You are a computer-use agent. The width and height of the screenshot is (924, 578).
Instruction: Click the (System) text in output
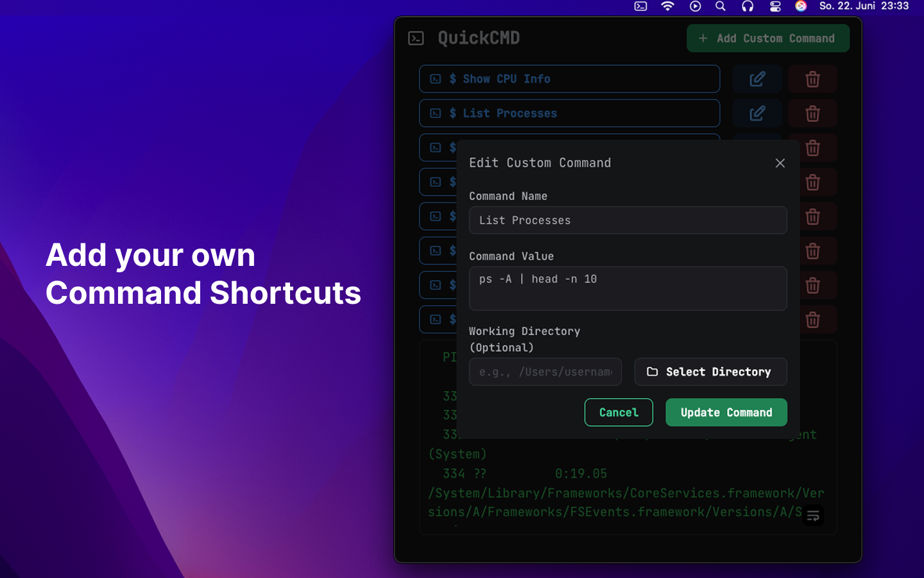(458, 454)
